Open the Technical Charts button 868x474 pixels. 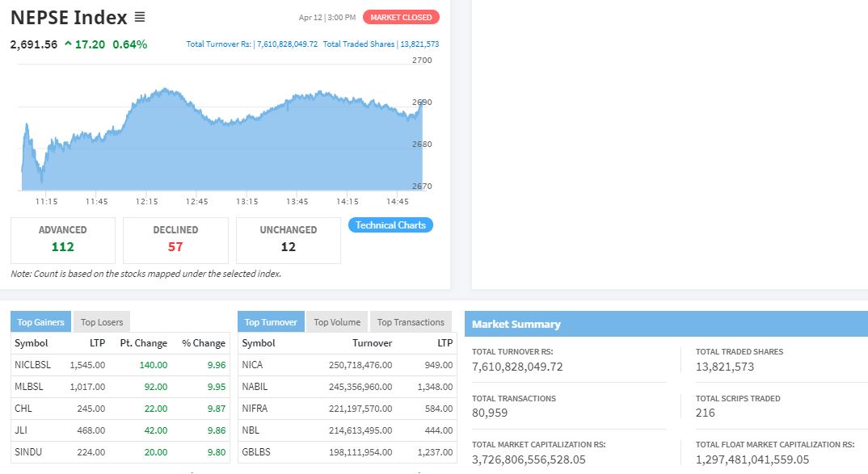[390, 225]
